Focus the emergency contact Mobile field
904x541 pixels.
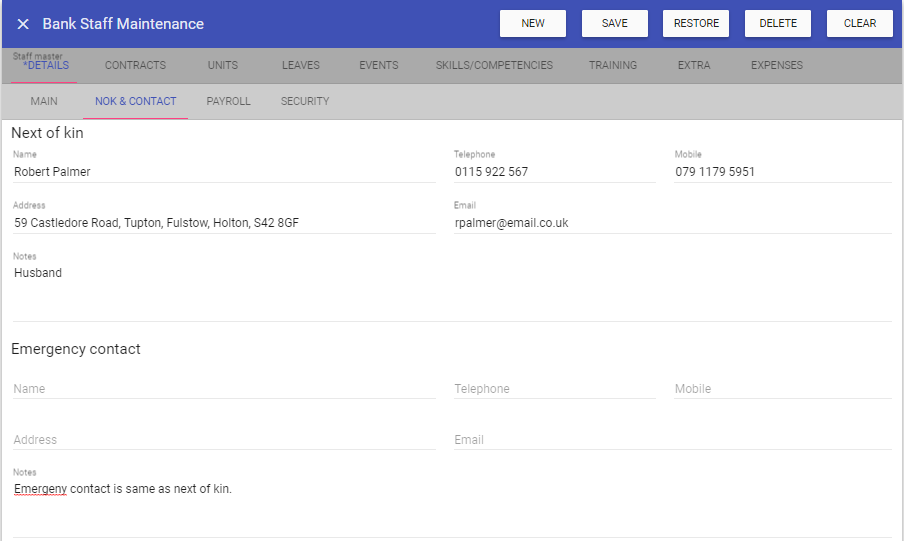(x=782, y=389)
